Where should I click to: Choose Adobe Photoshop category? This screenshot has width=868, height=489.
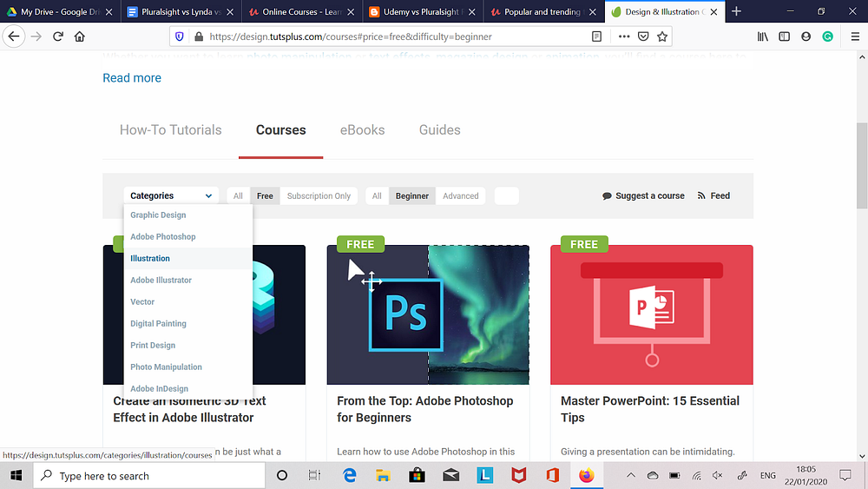(x=188, y=236)
